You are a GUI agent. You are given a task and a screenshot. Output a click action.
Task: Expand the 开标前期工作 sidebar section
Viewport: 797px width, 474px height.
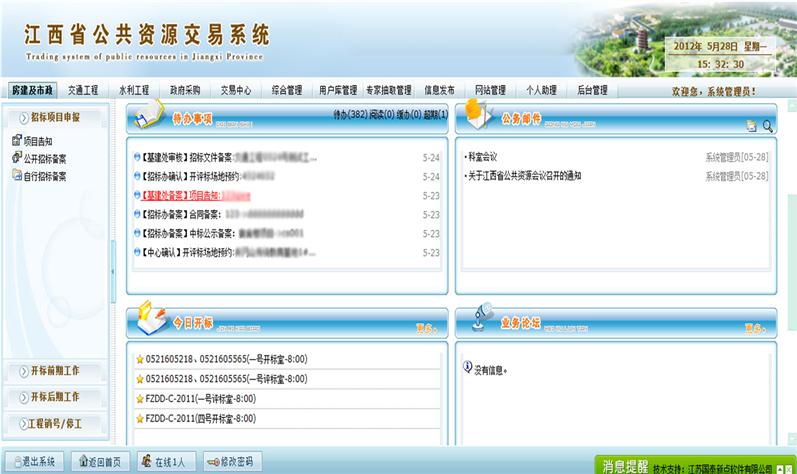coord(56,371)
